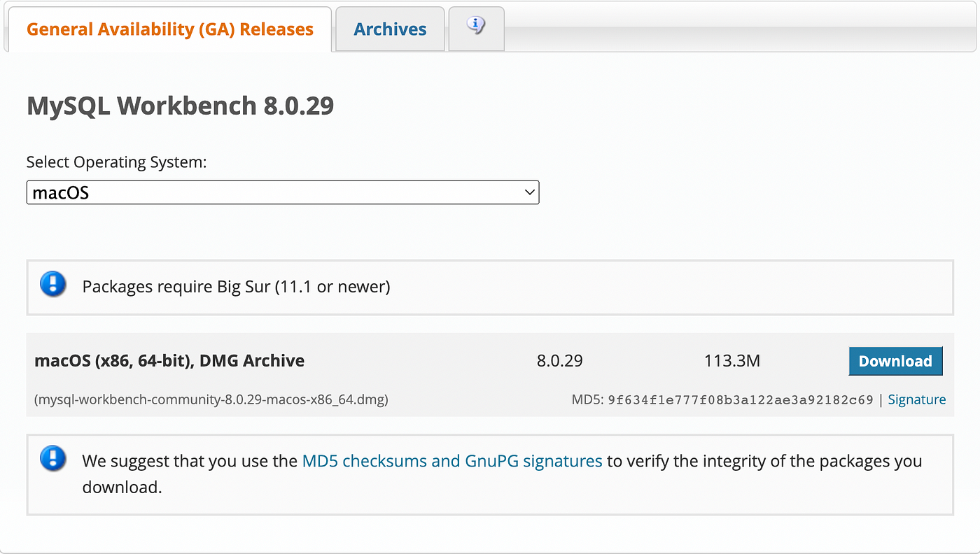
Task: Click inside the macOS dropdown field
Action: point(210,192)
